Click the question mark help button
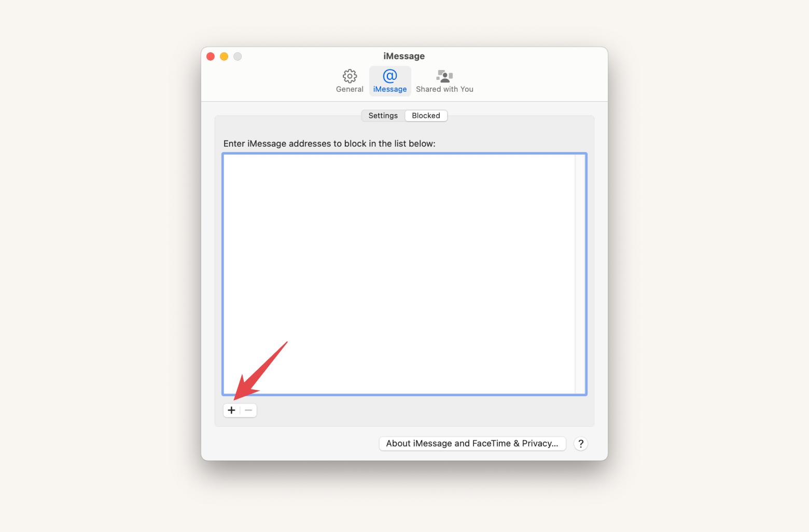Image resolution: width=809 pixels, height=532 pixels. pyautogui.click(x=581, y=443)
